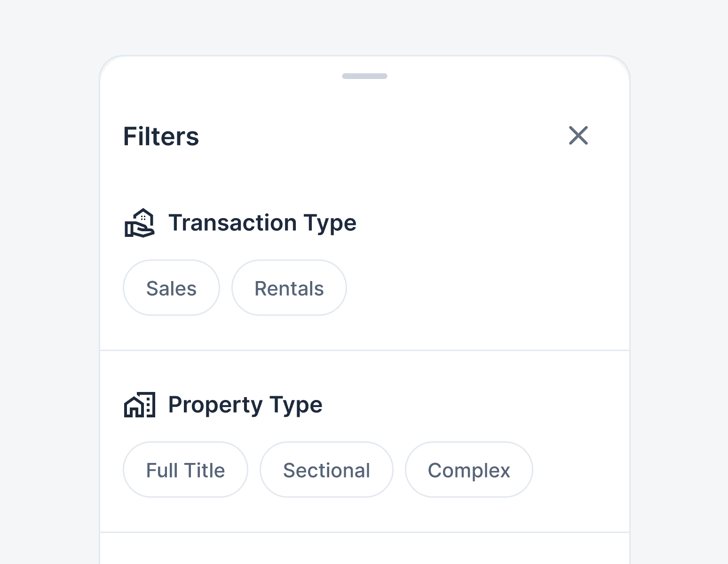
Task: Filter listings to Rentals only
Action: coord(289,288)
